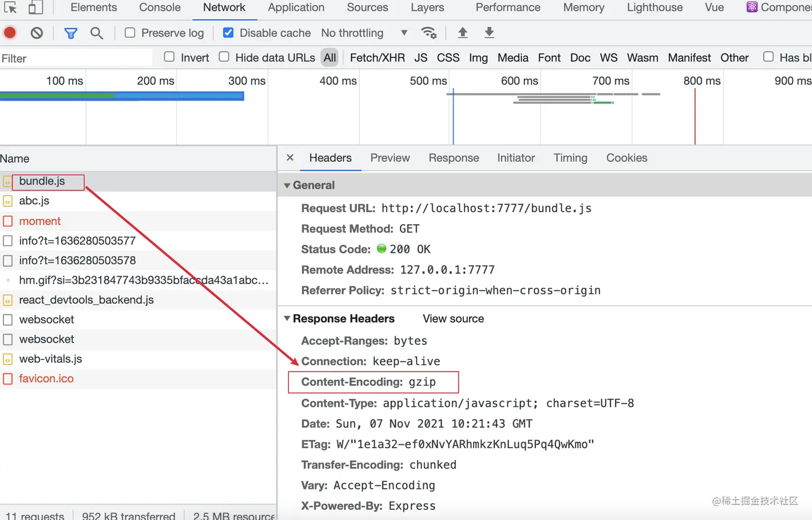This screenshot has height=520, width=812.
Task: Filter requests by Manifest type
Action: point(689,57)
